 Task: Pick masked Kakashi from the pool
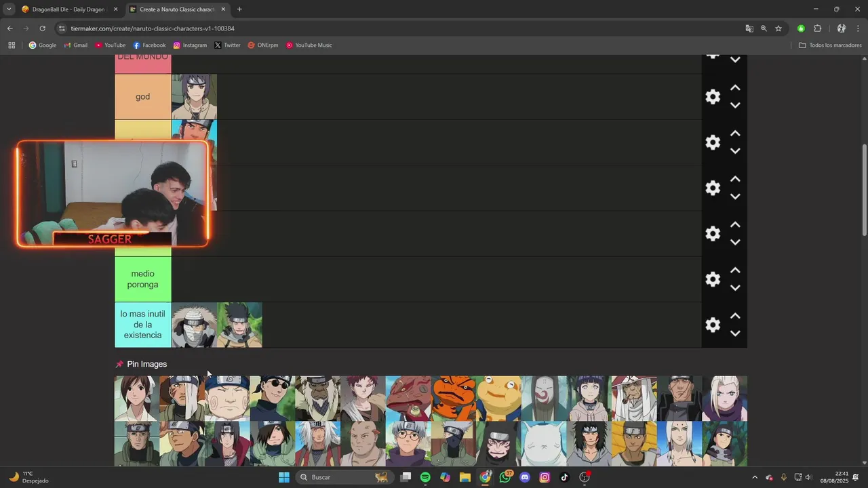click(454, 444)
